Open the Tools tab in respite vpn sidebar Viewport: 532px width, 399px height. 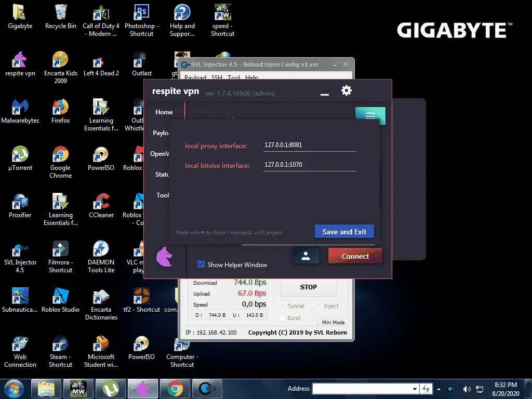click(x=163, y=195)
